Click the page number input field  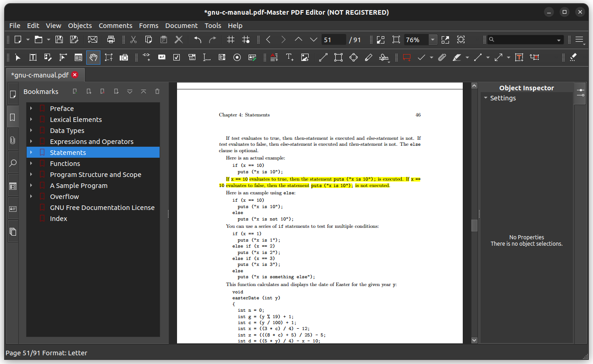[333, 39]
